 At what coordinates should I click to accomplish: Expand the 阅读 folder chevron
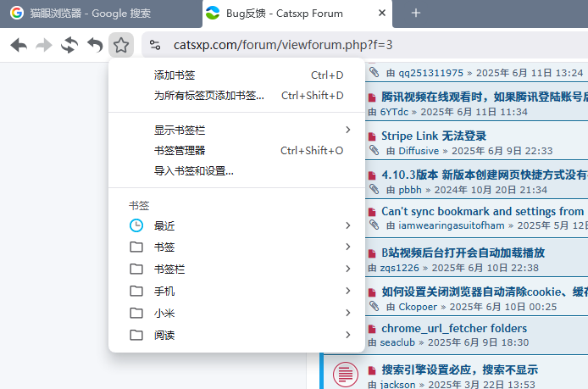tap(348, 335)
